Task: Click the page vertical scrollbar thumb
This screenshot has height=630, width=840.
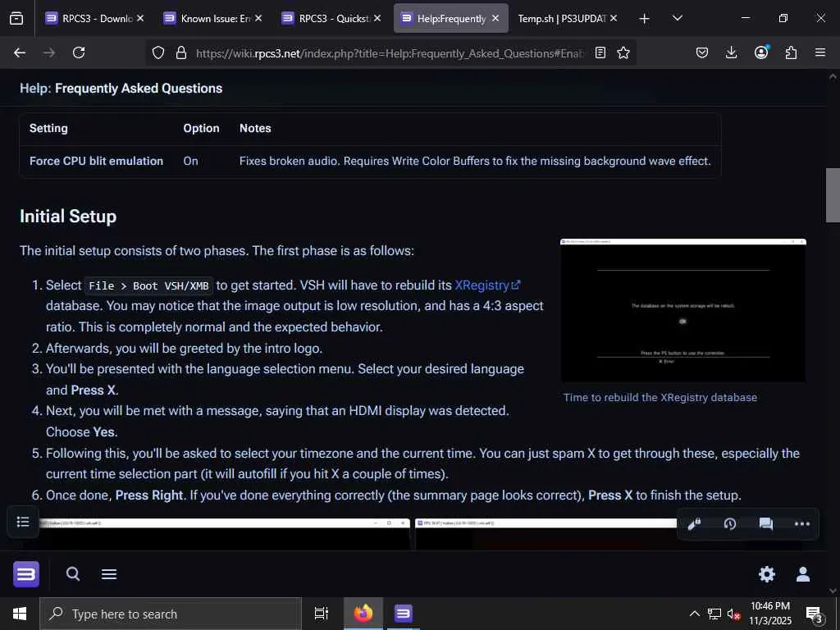Action: click(833, 195)
